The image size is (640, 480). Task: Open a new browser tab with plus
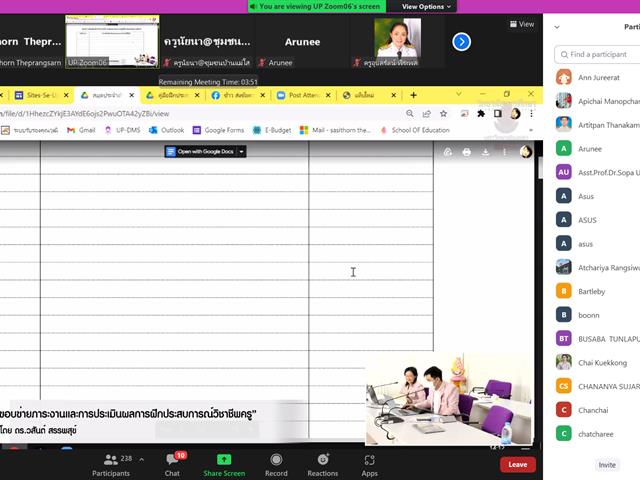pyautogui.click(x=413, y=95)
